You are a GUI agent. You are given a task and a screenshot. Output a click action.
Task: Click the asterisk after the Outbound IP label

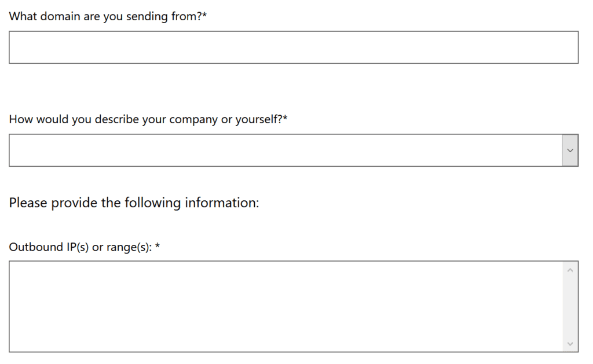(x=158, y=247)
